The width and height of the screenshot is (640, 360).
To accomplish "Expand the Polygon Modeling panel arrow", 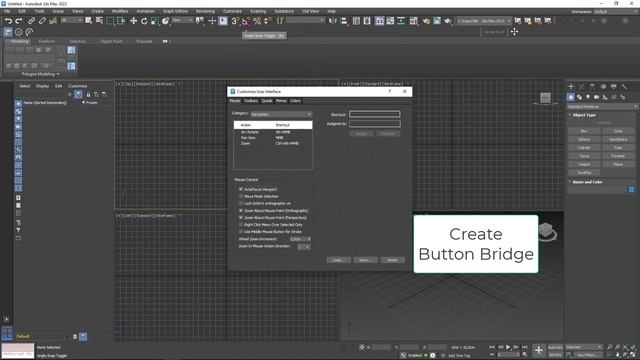I will click(58, 74).
